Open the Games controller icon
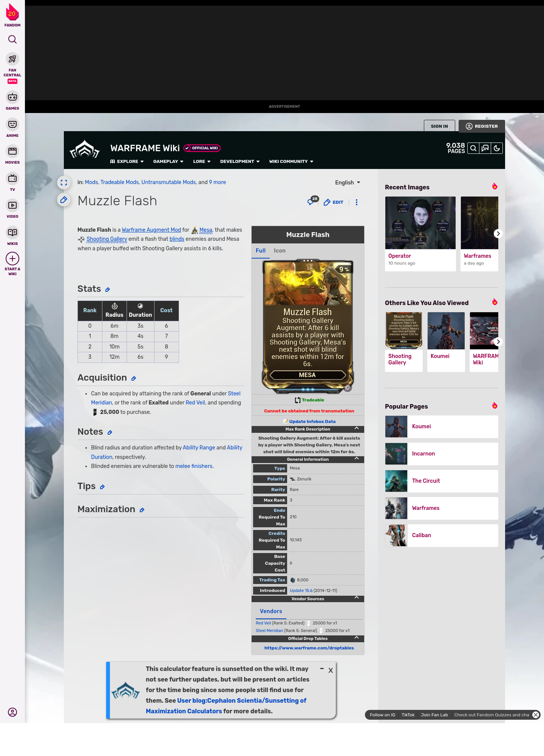 pos(12,97)
